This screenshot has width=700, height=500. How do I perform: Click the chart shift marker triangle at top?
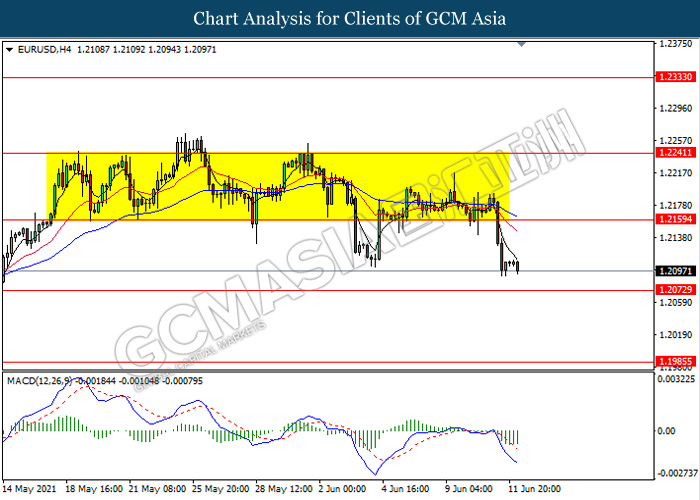521,44
